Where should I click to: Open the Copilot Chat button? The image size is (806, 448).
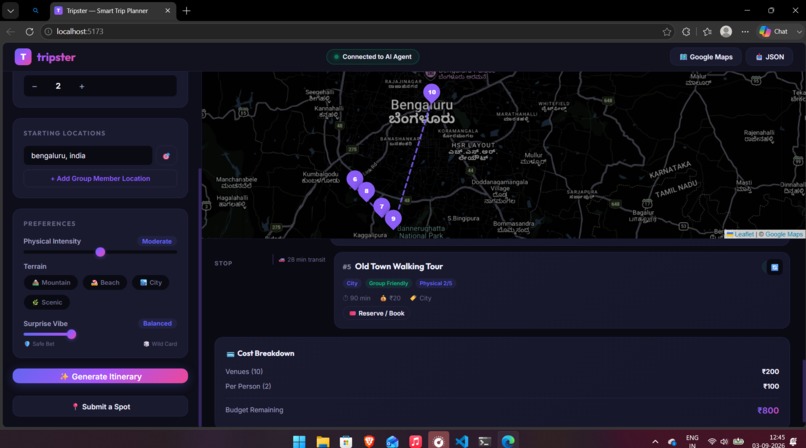pos(774,31)
